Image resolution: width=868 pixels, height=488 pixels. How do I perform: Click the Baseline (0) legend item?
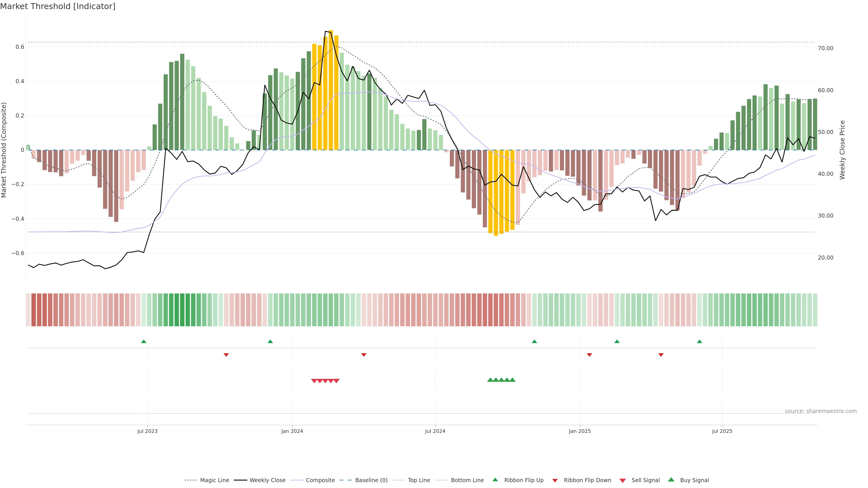point(371,480)
